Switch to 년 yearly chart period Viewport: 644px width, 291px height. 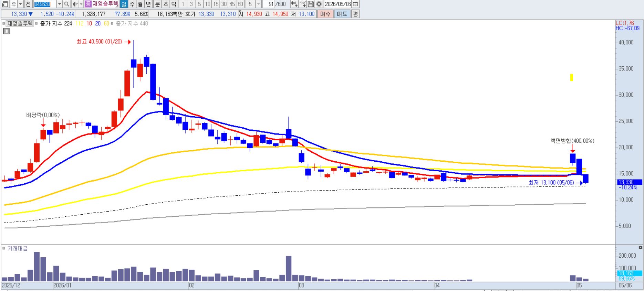(148, 4)
